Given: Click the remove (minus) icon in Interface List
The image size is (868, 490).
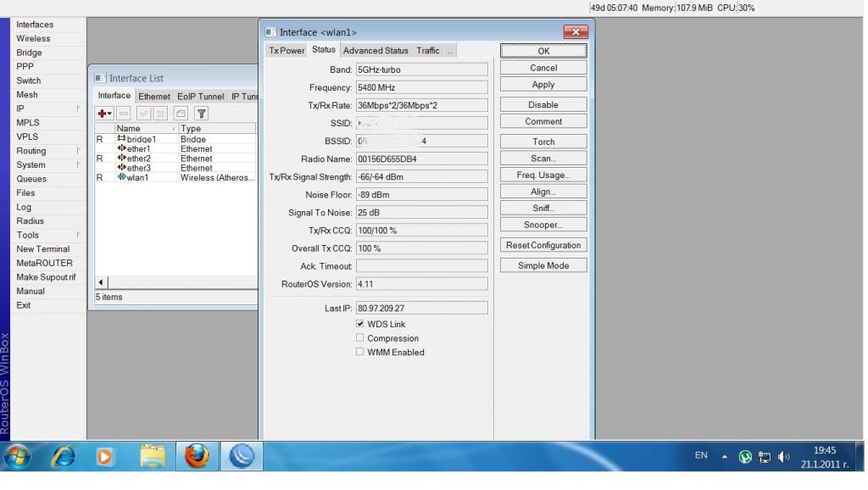Looking at the screenshot, I should (124, 114).
